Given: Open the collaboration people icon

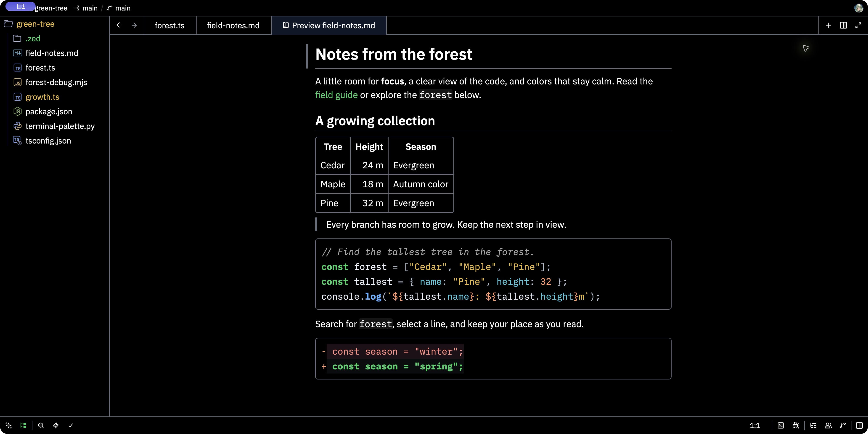Looking at the screenshot, I should tap(828, 425).
